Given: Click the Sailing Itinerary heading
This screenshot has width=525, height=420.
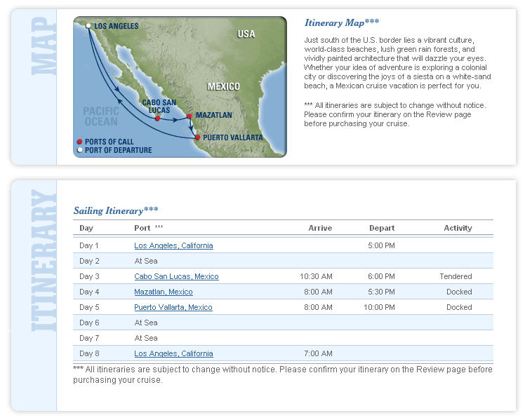Looking at the screenshot, I should coord(116,210).
